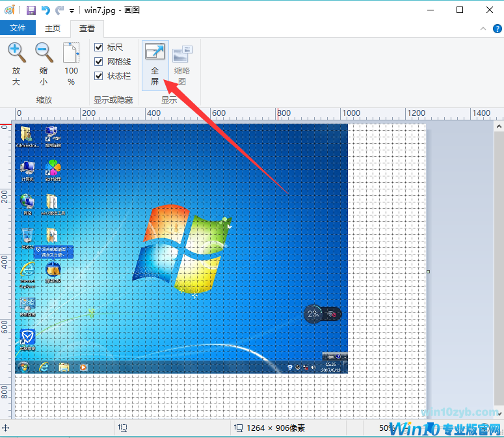Disable the Gridlines (网格线) checkbox

[99, 61]
